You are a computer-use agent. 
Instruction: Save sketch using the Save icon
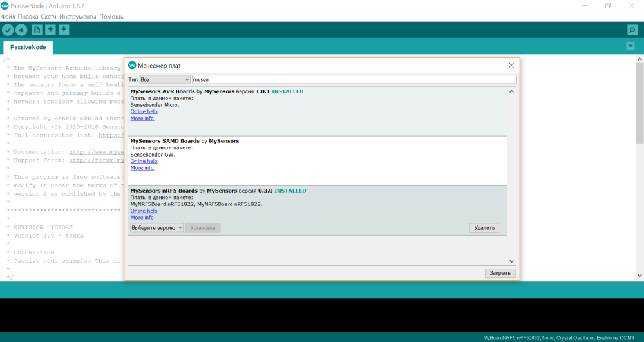(64, 30)
